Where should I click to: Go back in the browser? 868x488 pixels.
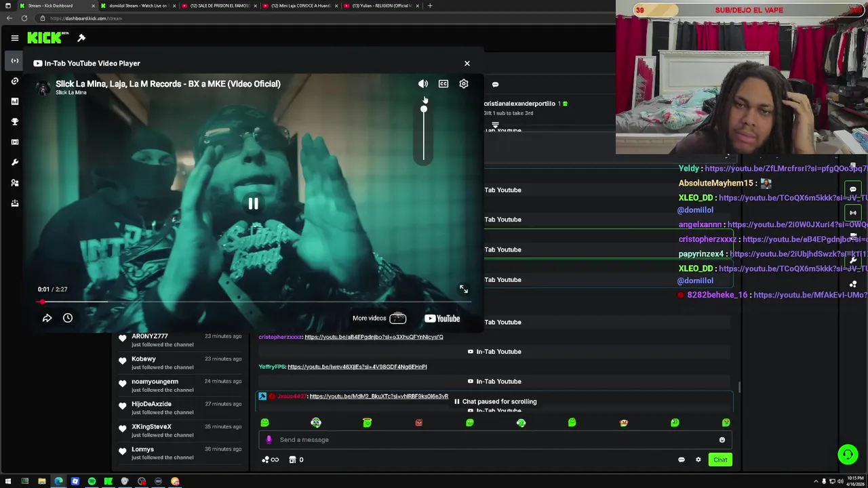click(8, 18)
